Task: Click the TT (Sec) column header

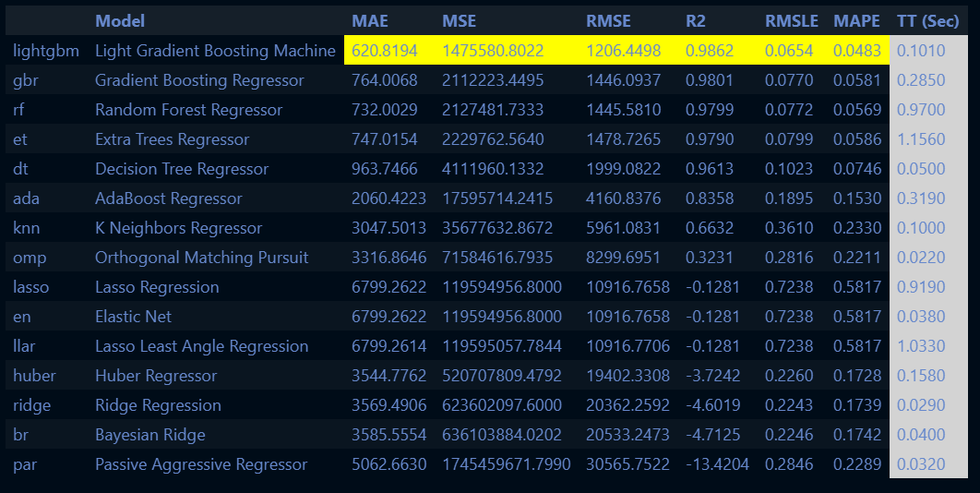Action: pos(928,21)
